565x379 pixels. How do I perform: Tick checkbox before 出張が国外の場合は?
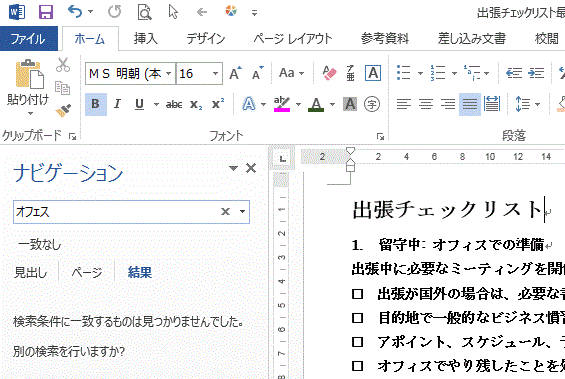tap(357, 294)
